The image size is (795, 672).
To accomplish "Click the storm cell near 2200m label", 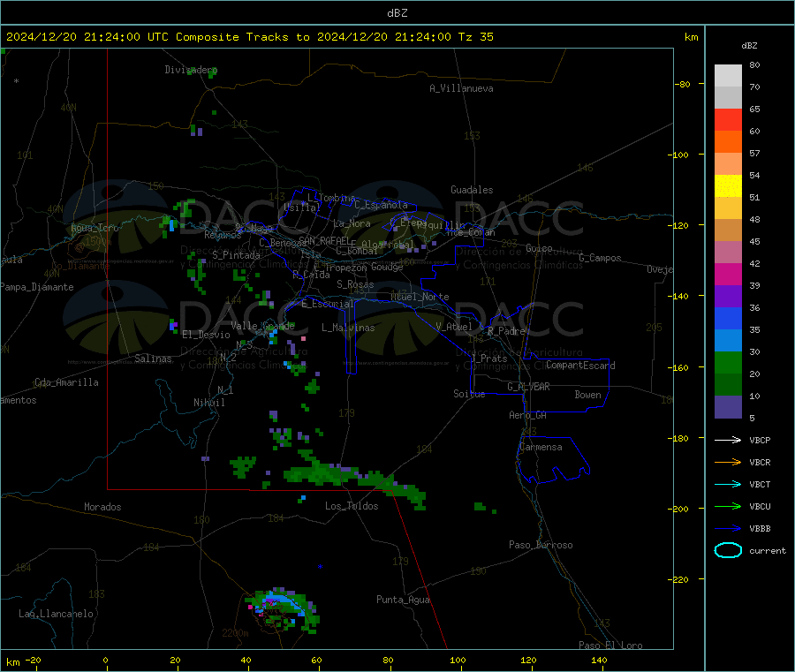I will pos(283,609).
